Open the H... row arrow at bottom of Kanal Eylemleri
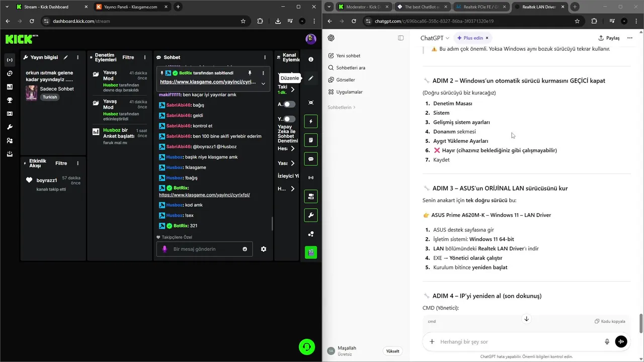The image size is (644, 362). [293, 189]
